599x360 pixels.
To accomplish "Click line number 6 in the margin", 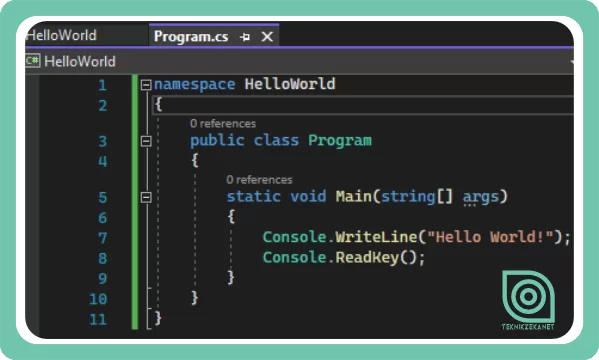I will [x=102, y=218].
